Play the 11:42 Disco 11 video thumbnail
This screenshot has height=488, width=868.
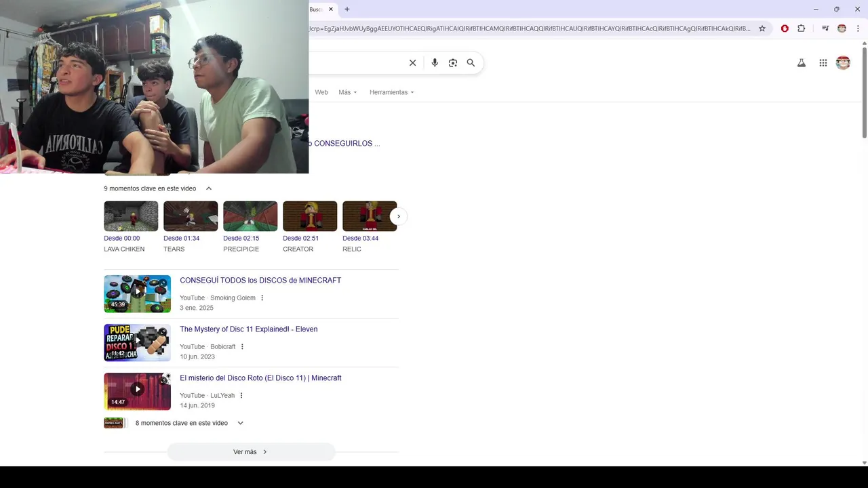pyautogui.click(x=137, y=342)
